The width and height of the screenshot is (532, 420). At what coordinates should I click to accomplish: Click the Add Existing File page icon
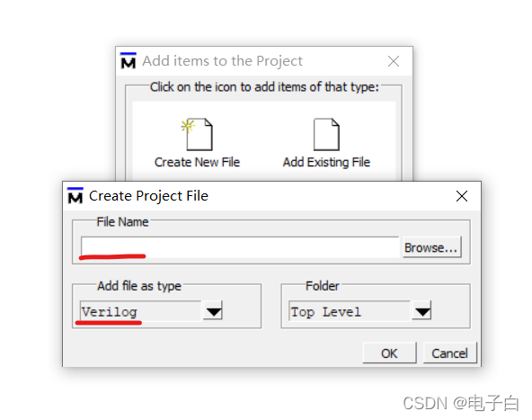tap(326, 134)
